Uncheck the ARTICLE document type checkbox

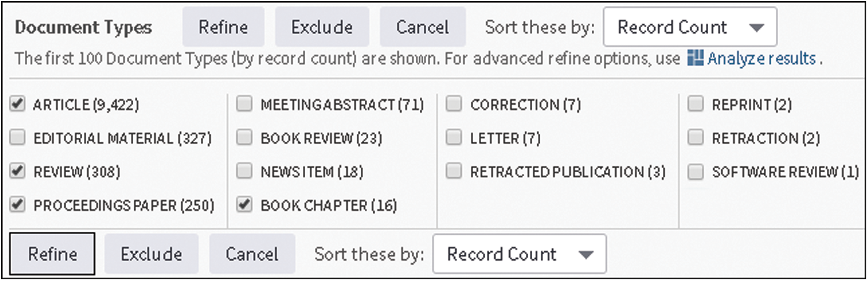(19, 104)
